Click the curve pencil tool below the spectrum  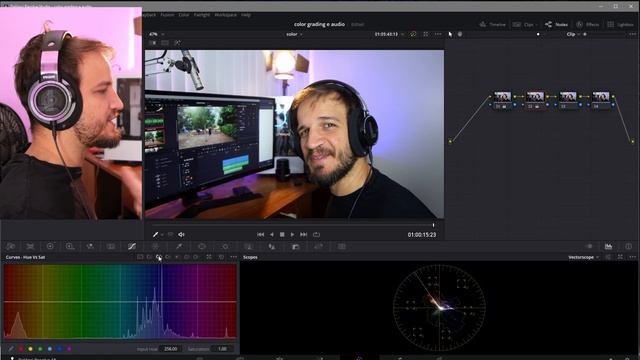pyautogui.click(x=11, y=349)
